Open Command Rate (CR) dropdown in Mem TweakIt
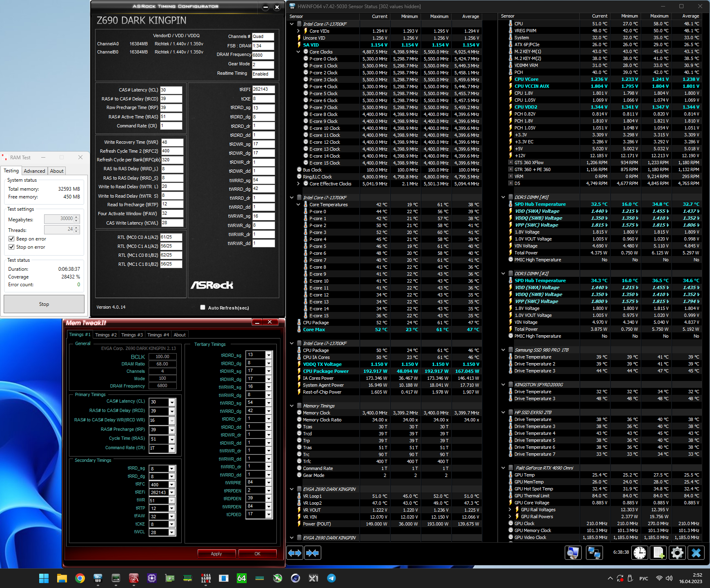This screenshot has width=710, height=588. pos(172,448)
